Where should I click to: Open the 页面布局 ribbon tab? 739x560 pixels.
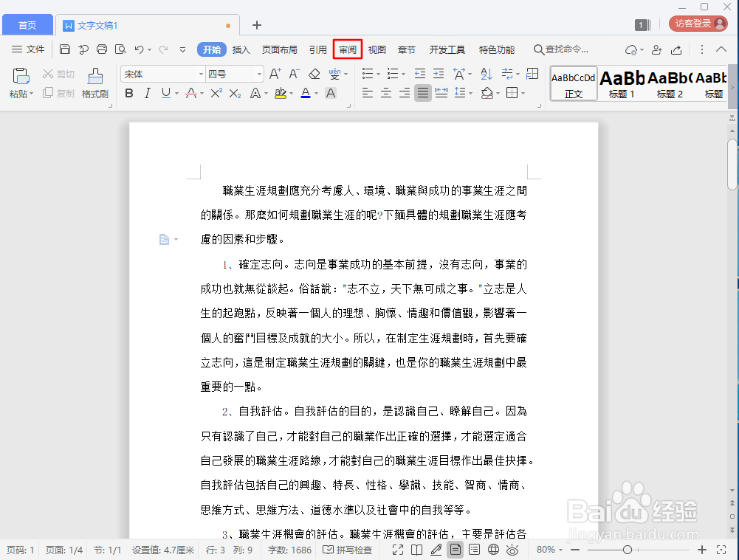[280, 49]
